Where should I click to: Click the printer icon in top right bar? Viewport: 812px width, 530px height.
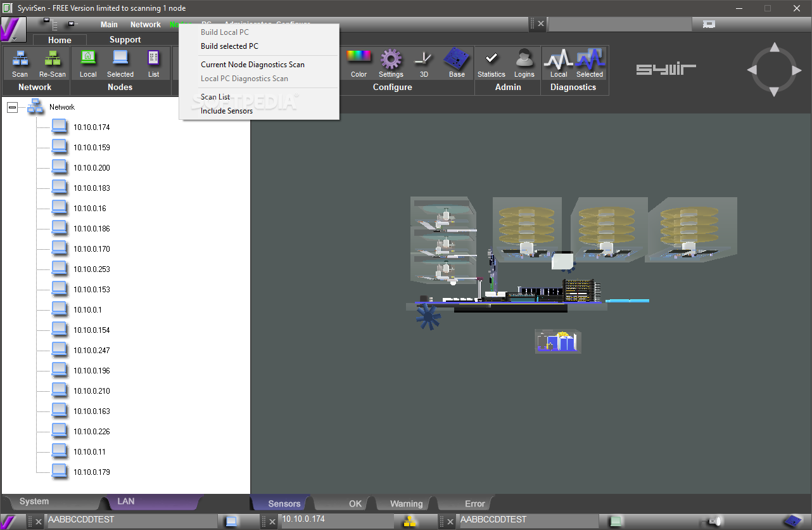pyautogui.click(x=709, y=24)
